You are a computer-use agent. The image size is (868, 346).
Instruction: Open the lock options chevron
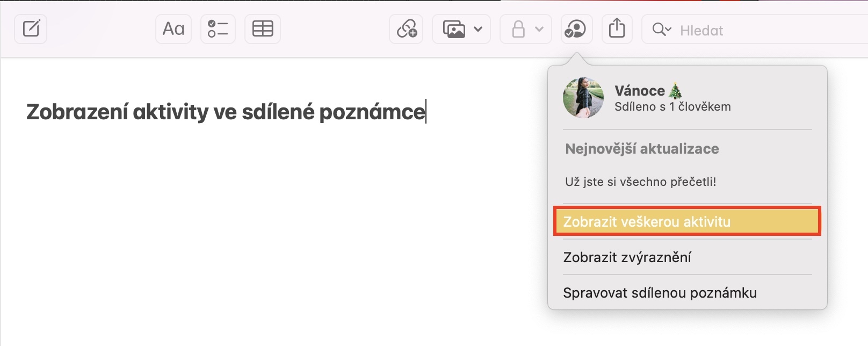point(539,29)
